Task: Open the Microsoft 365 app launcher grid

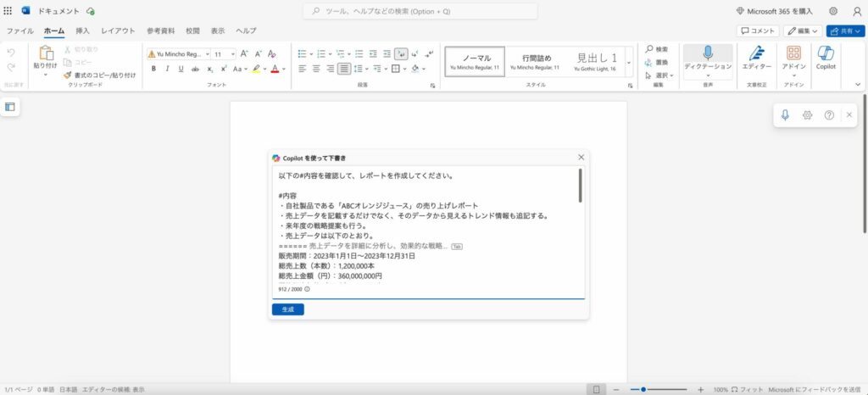Action: pyautogui.click(x=8, y=10)
